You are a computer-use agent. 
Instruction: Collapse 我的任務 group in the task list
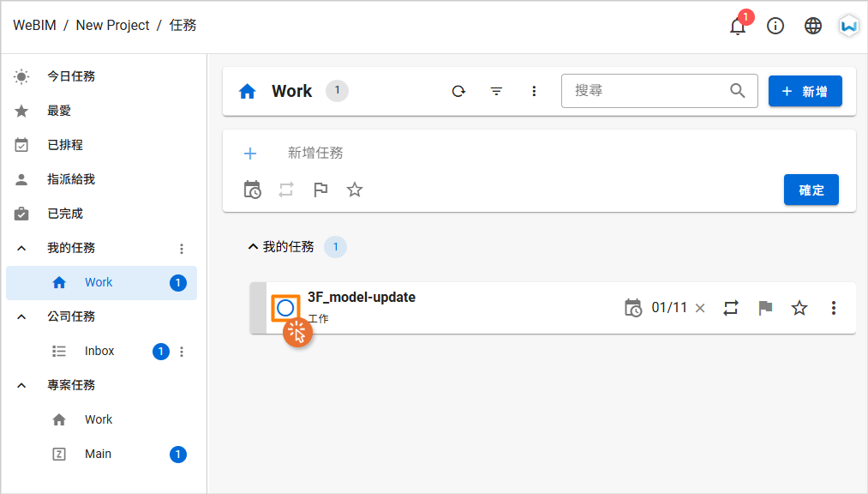pyautogui.click(x=253, y=246)
